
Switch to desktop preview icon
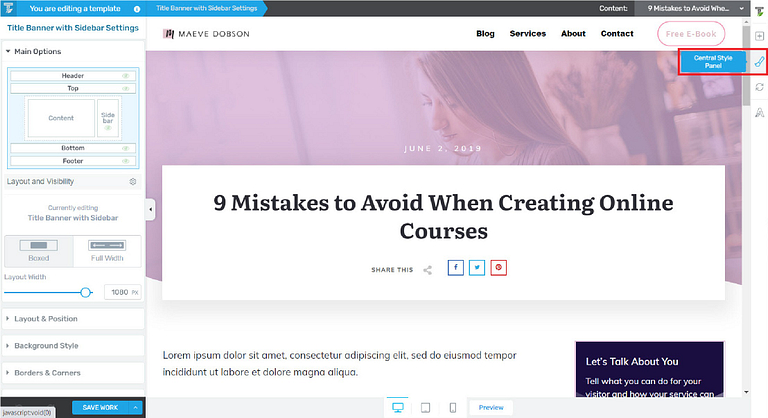click(398, 408)
